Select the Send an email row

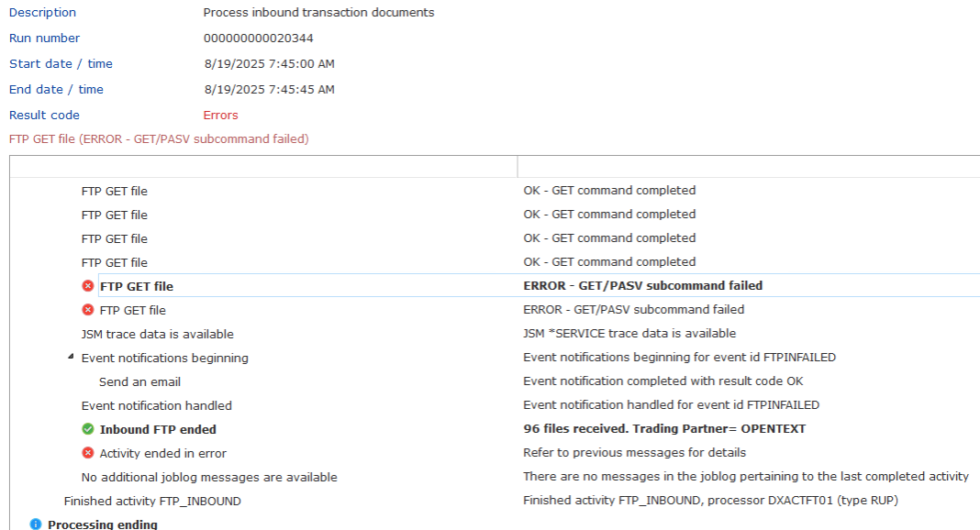pyautogui.click(x=139, y=381)
